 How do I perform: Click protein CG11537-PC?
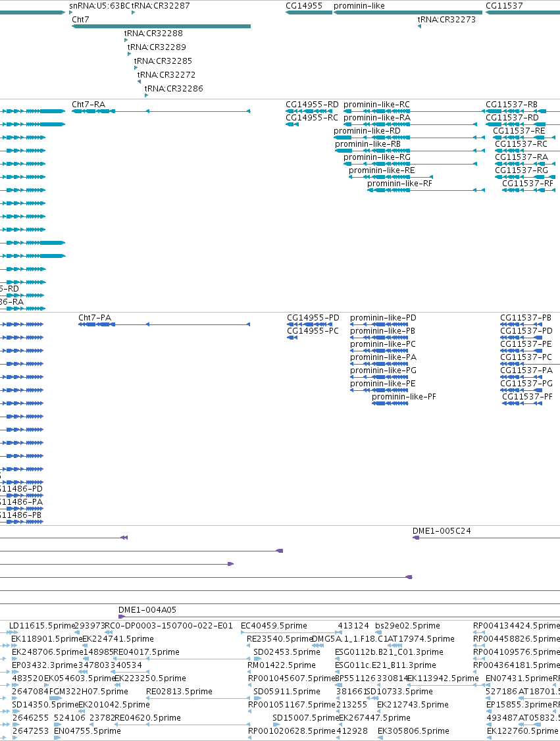click(526, 358)
